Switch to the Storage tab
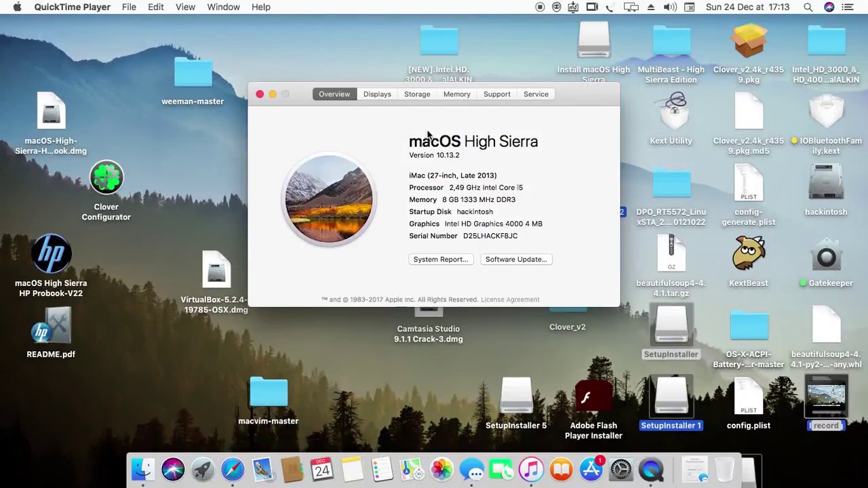Screen dimensions: 868x488 click(x=417, y=94)
